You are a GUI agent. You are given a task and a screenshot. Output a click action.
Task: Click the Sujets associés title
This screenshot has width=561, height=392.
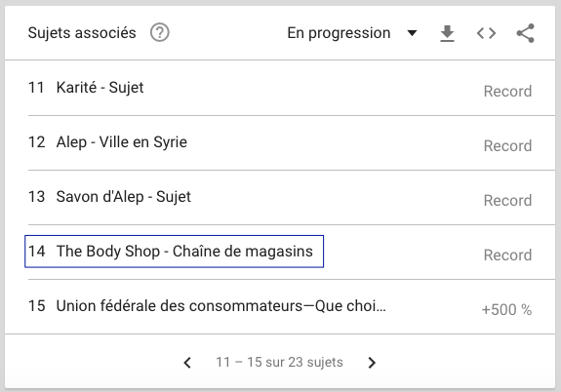pos(82,33)
